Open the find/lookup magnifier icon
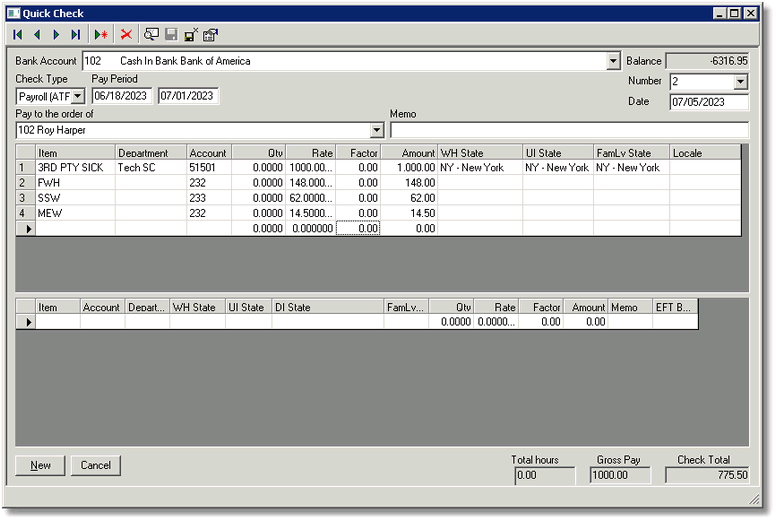The width and height of the screenshot is (776, 521). point(151,34)
